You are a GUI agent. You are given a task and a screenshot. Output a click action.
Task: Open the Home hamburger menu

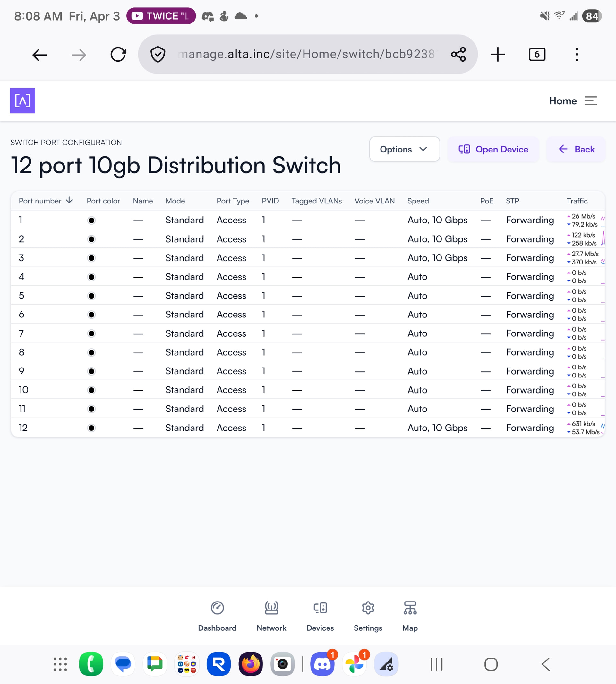click(x=591, y=100)
